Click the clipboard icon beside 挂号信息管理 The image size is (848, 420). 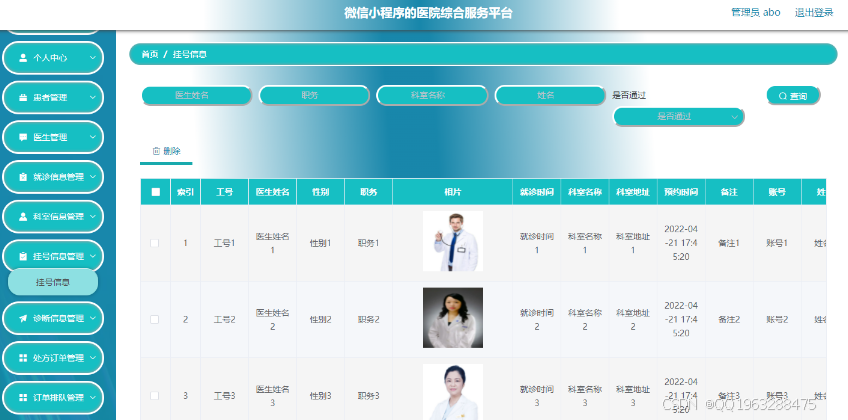tap(23, 256)
